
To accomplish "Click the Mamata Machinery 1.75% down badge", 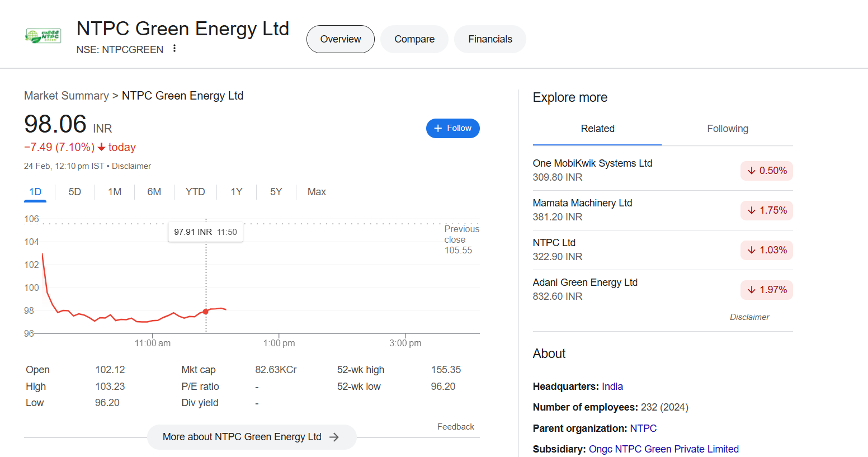I will pyautogui.click(x=767, y=210).
